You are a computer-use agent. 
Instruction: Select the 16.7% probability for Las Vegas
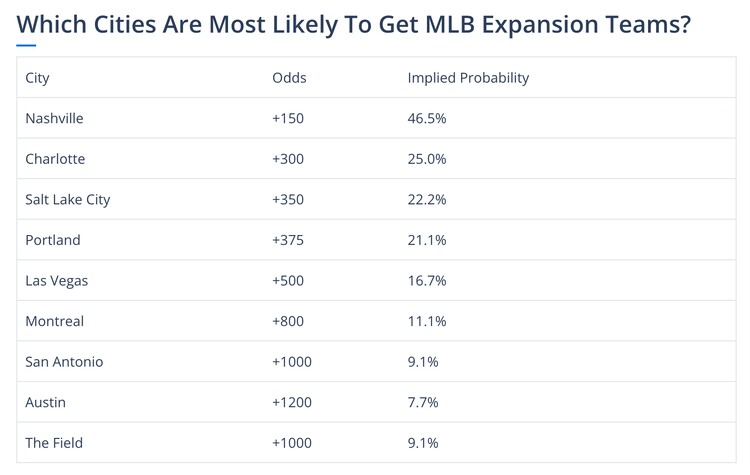(427, 281)
